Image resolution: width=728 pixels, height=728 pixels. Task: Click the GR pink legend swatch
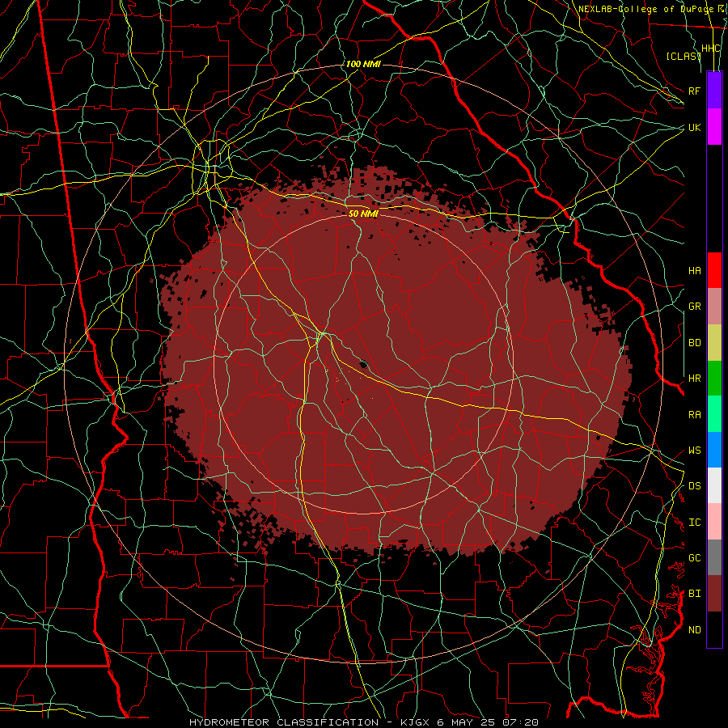click(x=714, y=306)
